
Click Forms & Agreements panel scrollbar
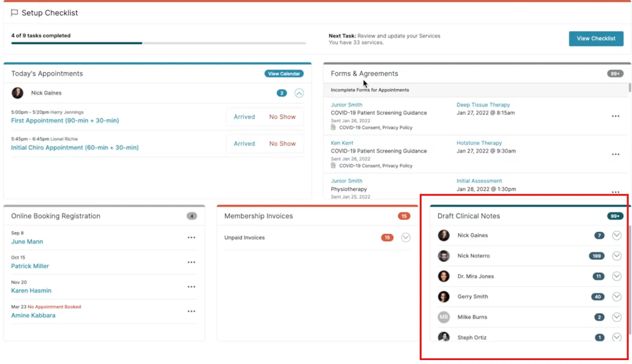(630, 88)
